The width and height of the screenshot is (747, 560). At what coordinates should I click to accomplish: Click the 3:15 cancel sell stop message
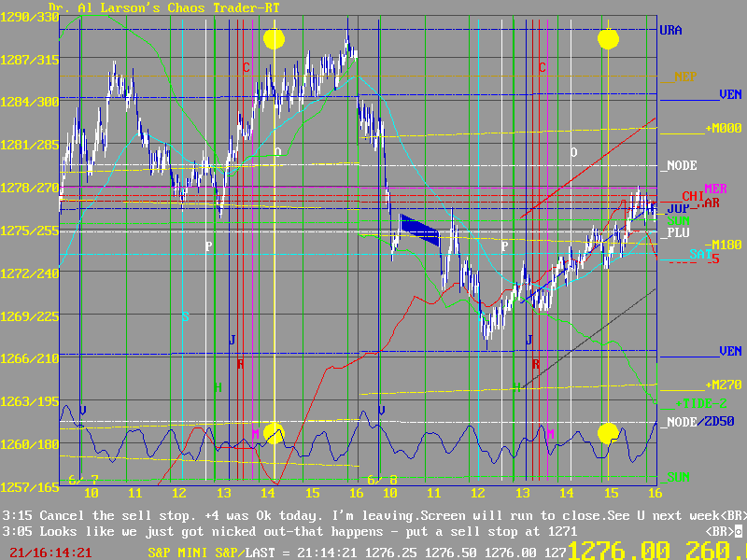(373, 515)
